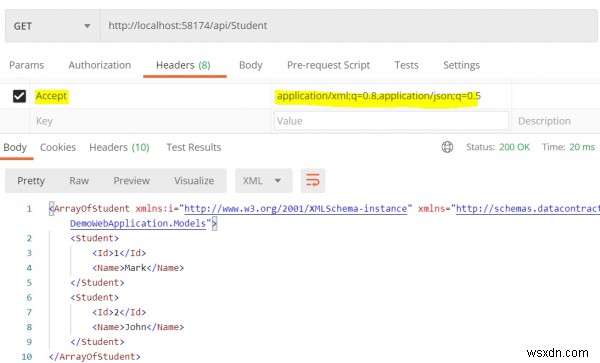The image size is (600, 363).
Task: Click the 200 OK status text
Action: click(514, 147)
